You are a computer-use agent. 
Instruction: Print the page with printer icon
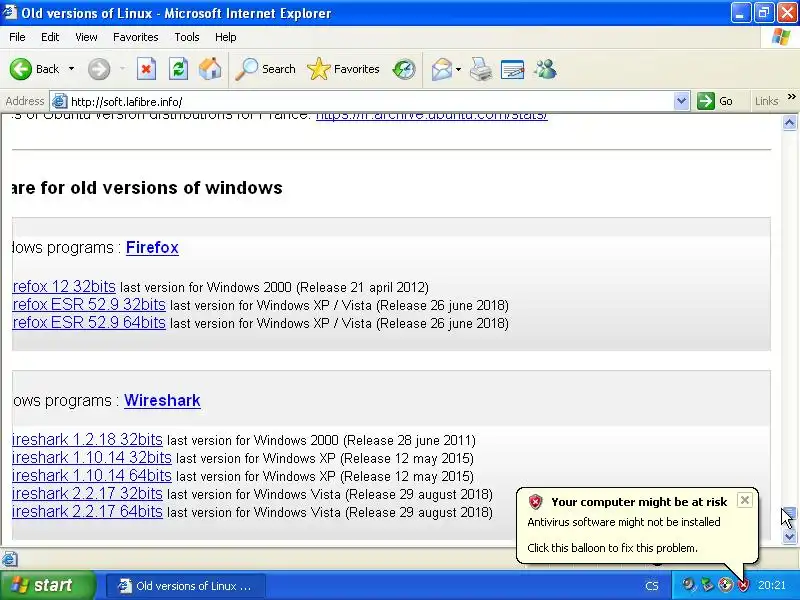481,69
